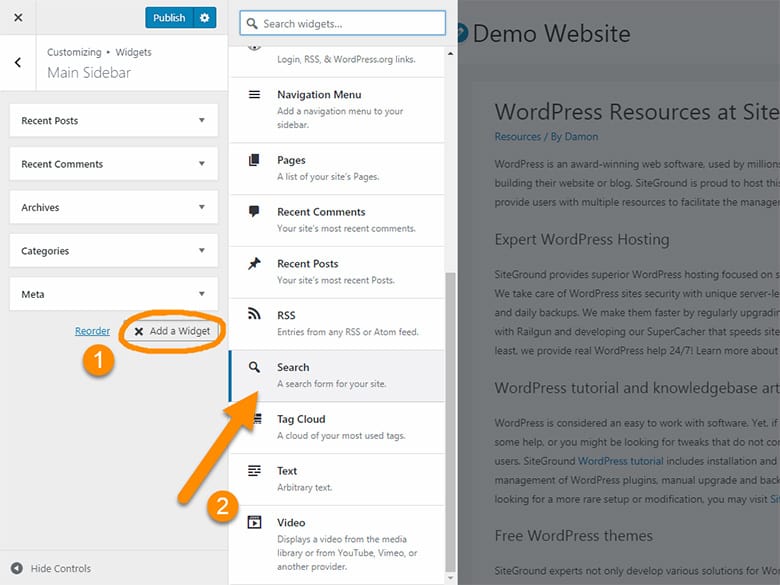This screenshot has width=780, height=585.
Task: Select the Tag Cloud widget
Action: click(337, 427)
